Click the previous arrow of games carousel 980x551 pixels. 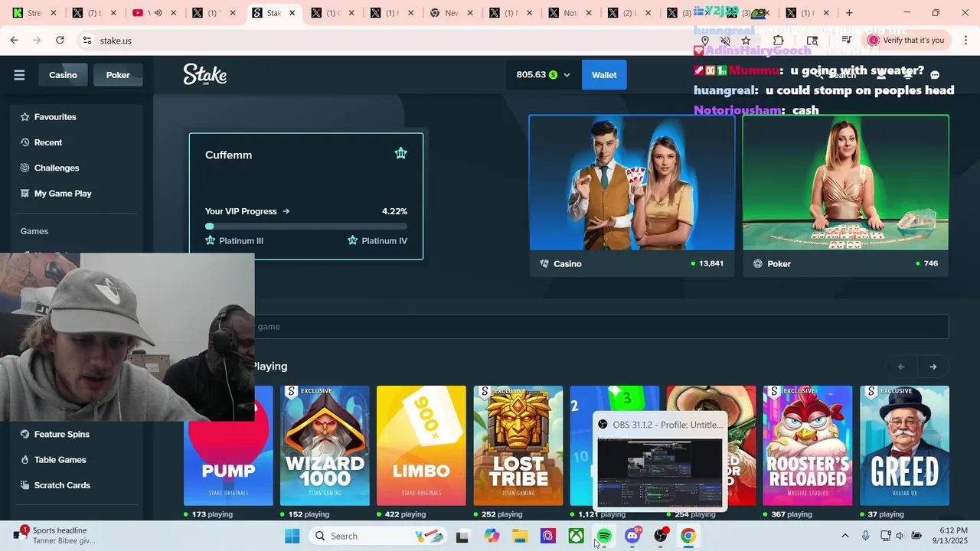click(901, 367)
